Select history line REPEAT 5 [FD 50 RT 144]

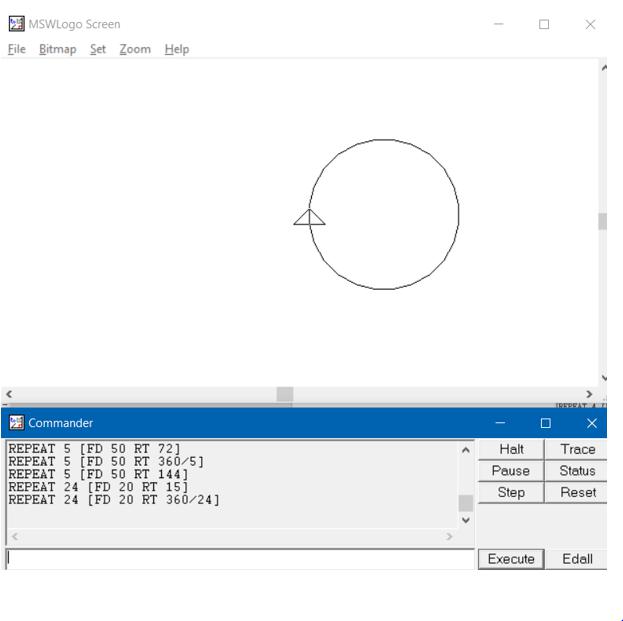coord(98,474)
